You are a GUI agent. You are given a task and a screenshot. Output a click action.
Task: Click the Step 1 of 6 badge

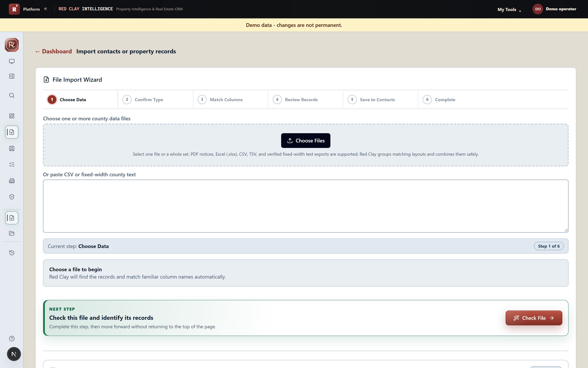pos(549,246)
